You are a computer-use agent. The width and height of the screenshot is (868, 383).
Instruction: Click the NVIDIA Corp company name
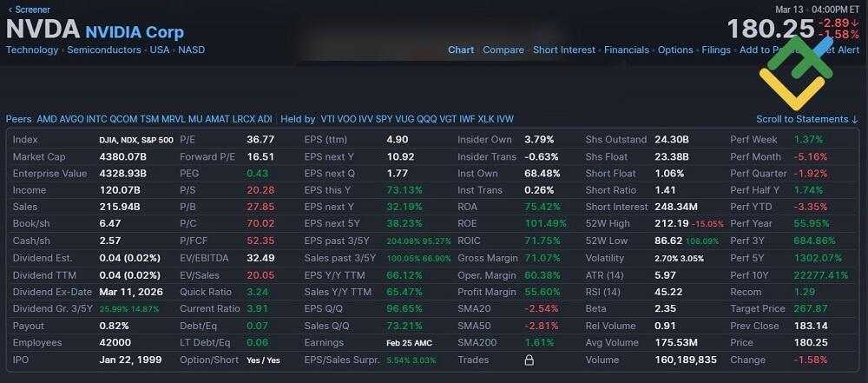(135, 31)
